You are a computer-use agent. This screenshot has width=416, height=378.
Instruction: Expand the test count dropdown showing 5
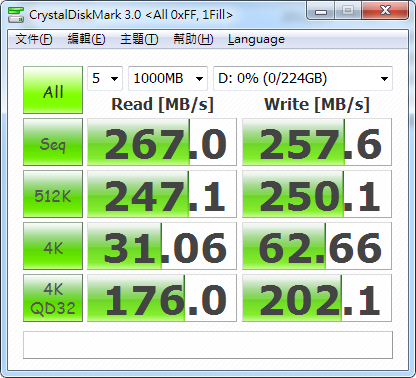coord(105,79)
